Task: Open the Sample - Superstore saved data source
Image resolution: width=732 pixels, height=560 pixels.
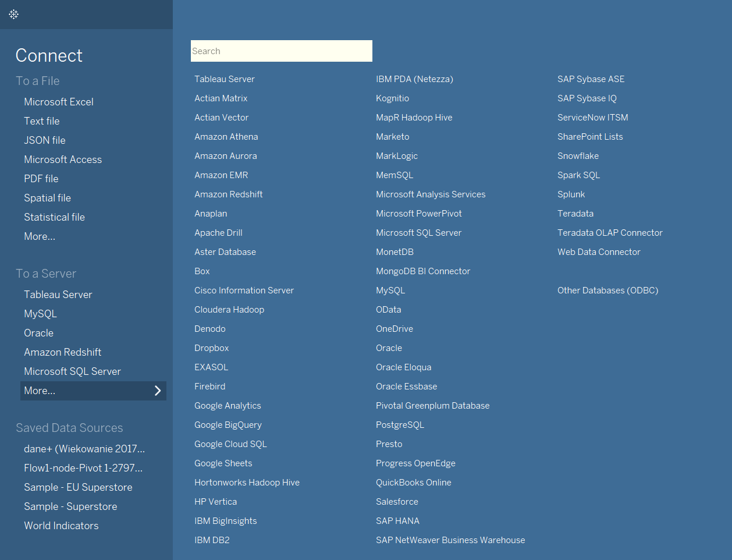Action: point(70,506)
